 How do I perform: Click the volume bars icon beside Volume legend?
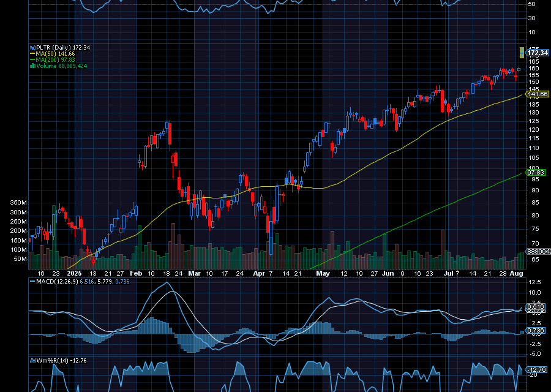pyautogui.click(x=32, y=66)
